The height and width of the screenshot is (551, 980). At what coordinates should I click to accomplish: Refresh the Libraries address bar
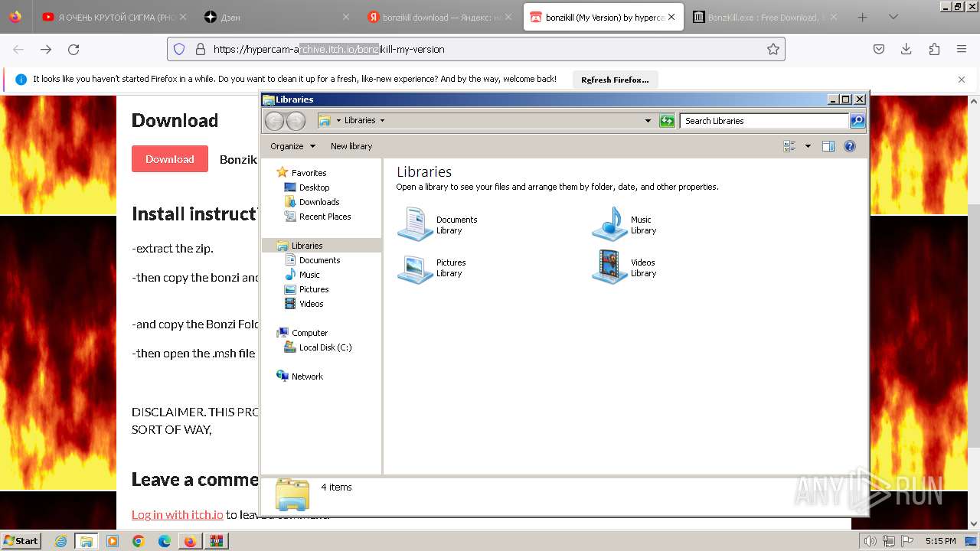point(667,121)
